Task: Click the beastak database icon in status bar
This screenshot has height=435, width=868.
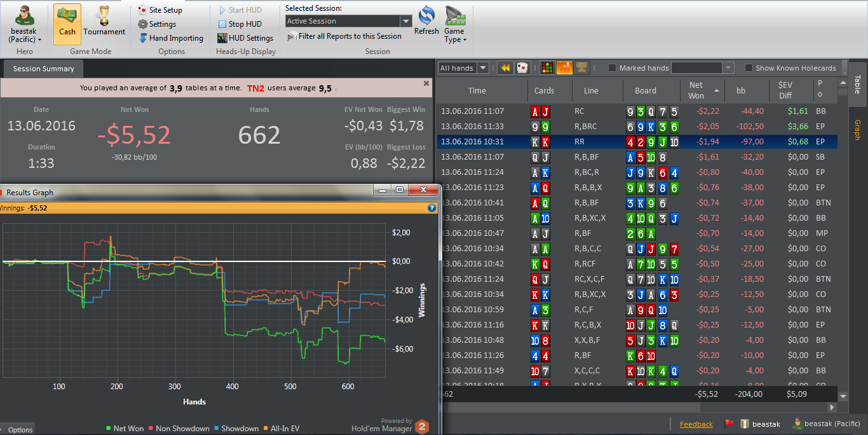Action: click(x=745, y=424)
